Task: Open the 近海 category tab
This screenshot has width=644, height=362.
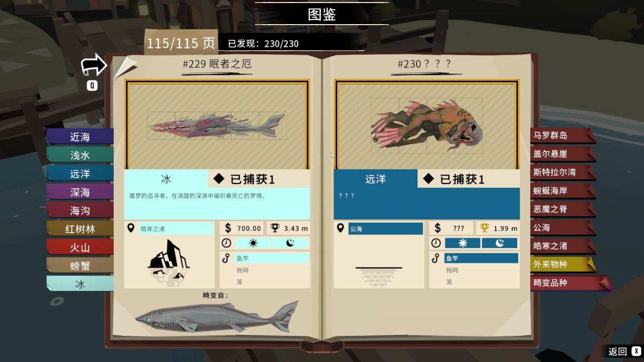Action: pyautogui.click(x=80, y=137)
